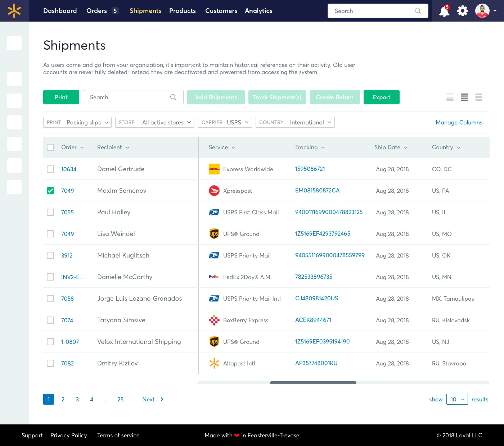Click the magnifier icon in shipments search
Screen dimensions: 504x446
pos(173,97)
